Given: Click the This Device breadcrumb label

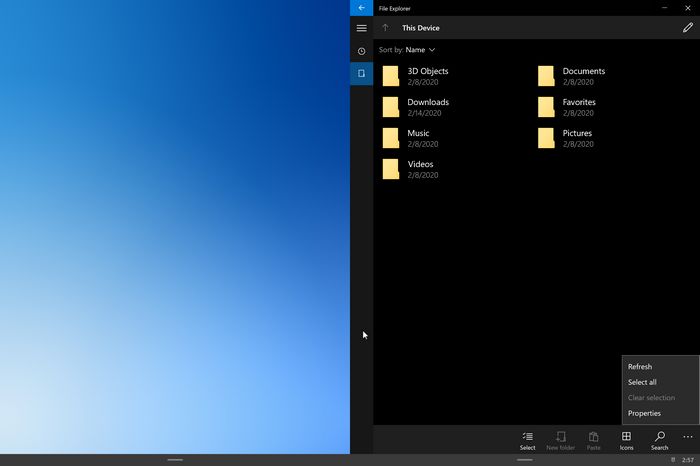Looking at the screenshot, I should pyautogui.click(x=420, y=28).
